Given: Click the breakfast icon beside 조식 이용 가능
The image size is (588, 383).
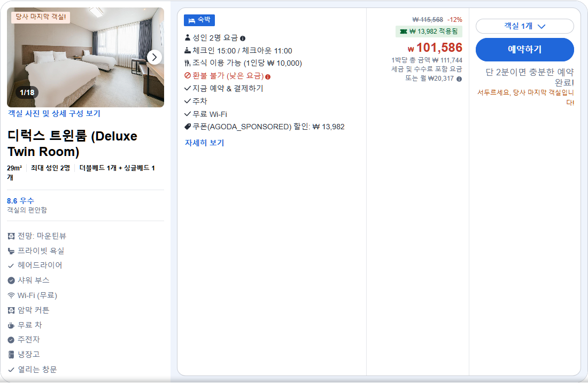Looking at the screenshot, I should click(187, 63).
